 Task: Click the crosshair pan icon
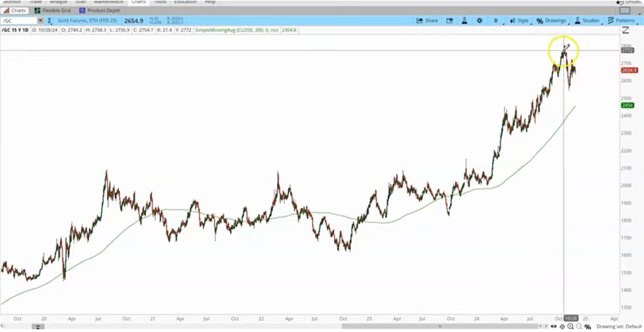[562, 327]
